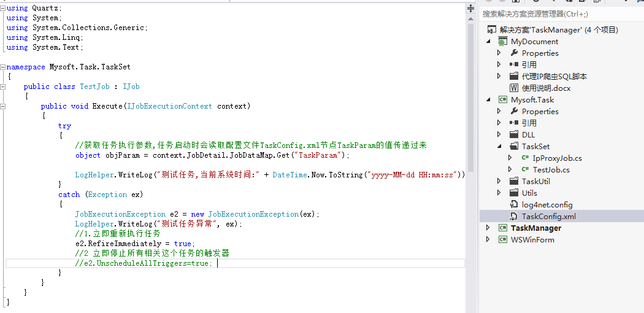This screenshot has width=644, height=313.
Task: Click the DLL folder icon
Action: click(x=514, y=135)
